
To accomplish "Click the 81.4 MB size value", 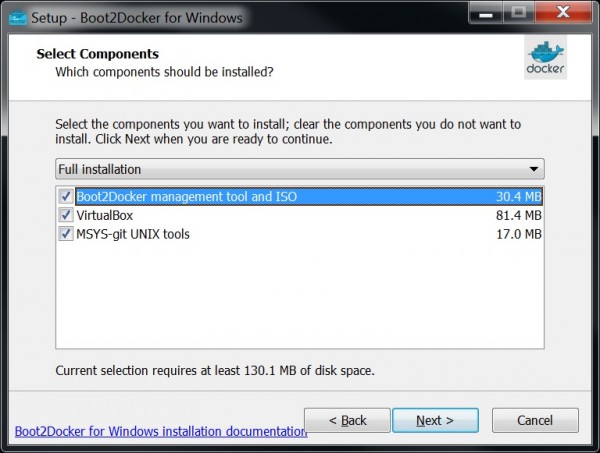I will (519, 215).
